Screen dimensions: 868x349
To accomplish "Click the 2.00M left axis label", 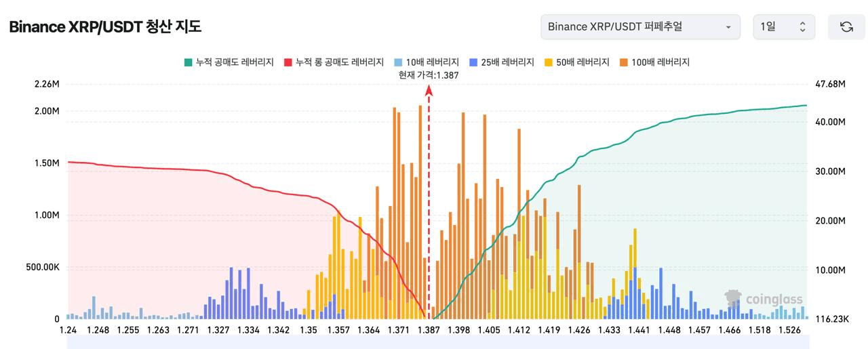I will (46, 110).
